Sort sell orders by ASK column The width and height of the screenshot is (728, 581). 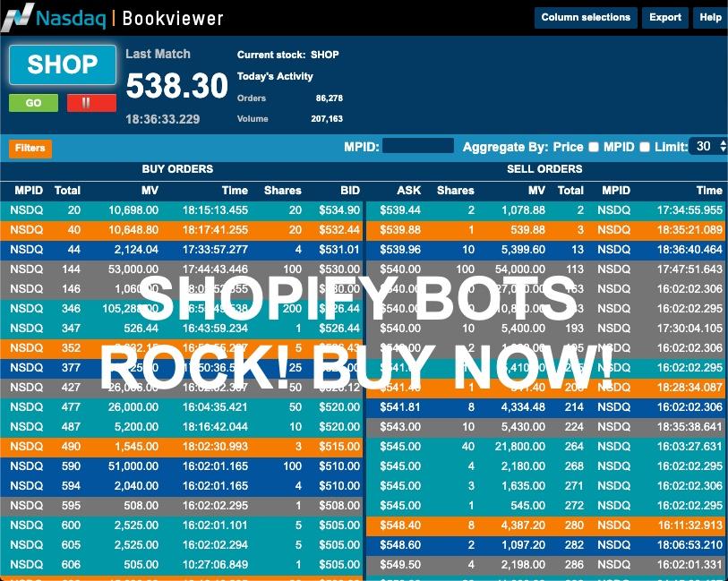tap(408, 190)
